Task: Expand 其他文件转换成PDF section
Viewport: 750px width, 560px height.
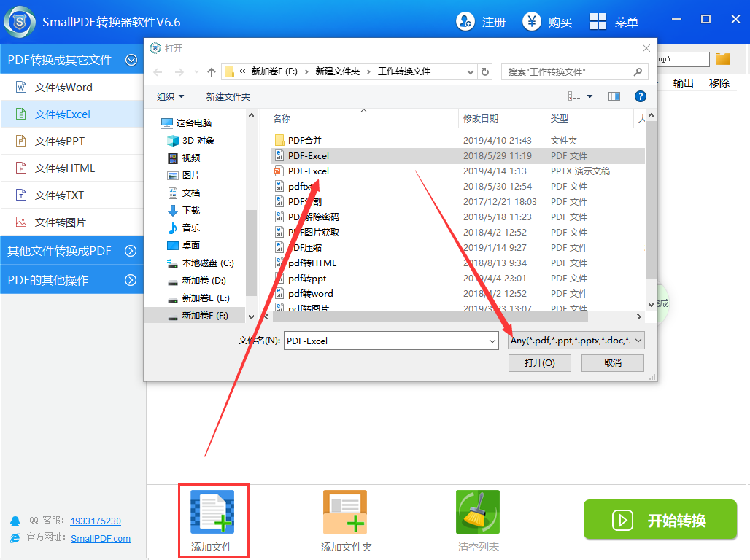Action: pos(131,251)
